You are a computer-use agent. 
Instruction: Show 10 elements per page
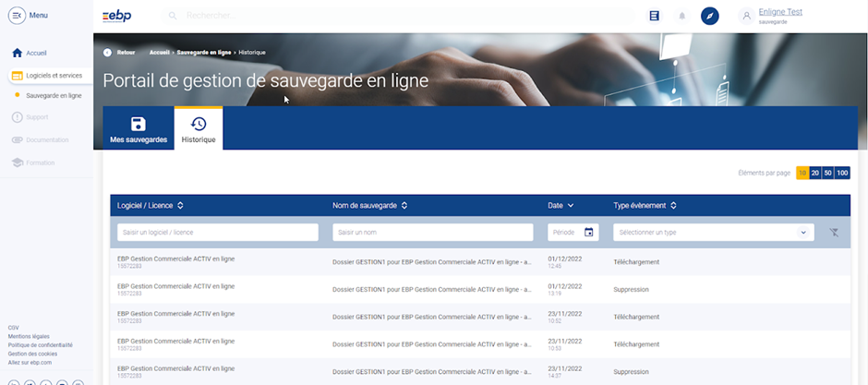(x=802, y=174)
